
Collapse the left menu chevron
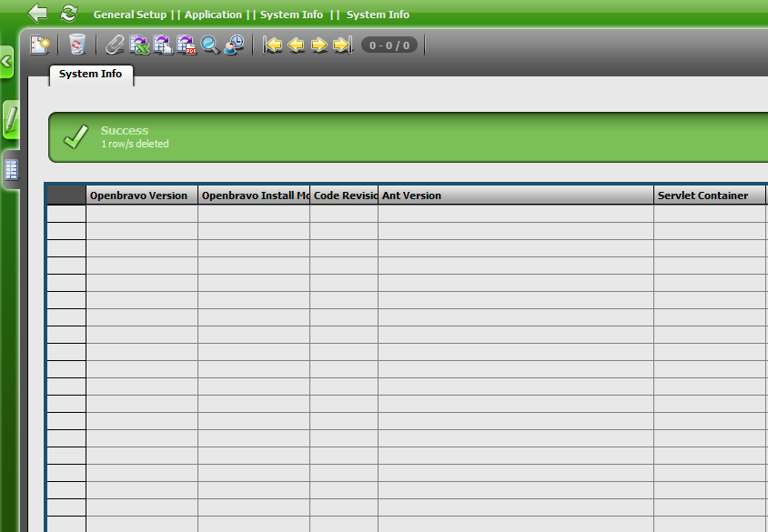coord(7,62)
